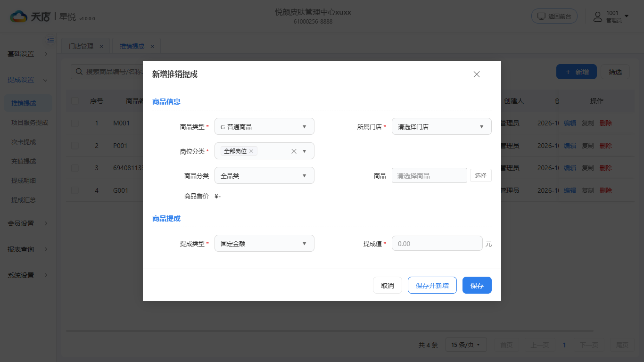The height and width of the screenshot is (362, 644).
Task: Open the 提成类型 dropdown showing 固定金额
Action: 264,244
